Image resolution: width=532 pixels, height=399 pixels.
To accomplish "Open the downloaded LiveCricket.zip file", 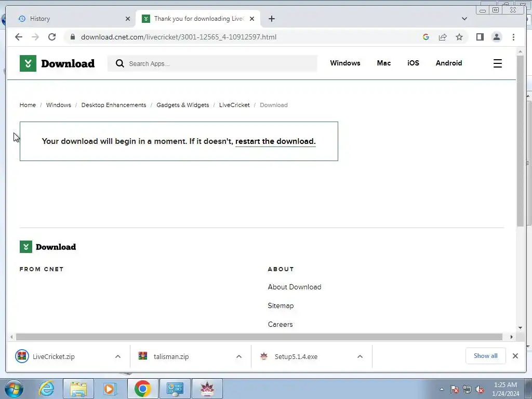I will (54, 356).
